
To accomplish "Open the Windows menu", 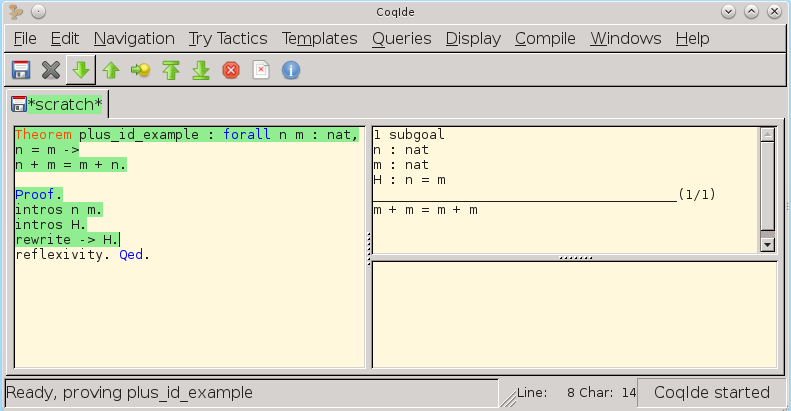I will tap(626, 38).
